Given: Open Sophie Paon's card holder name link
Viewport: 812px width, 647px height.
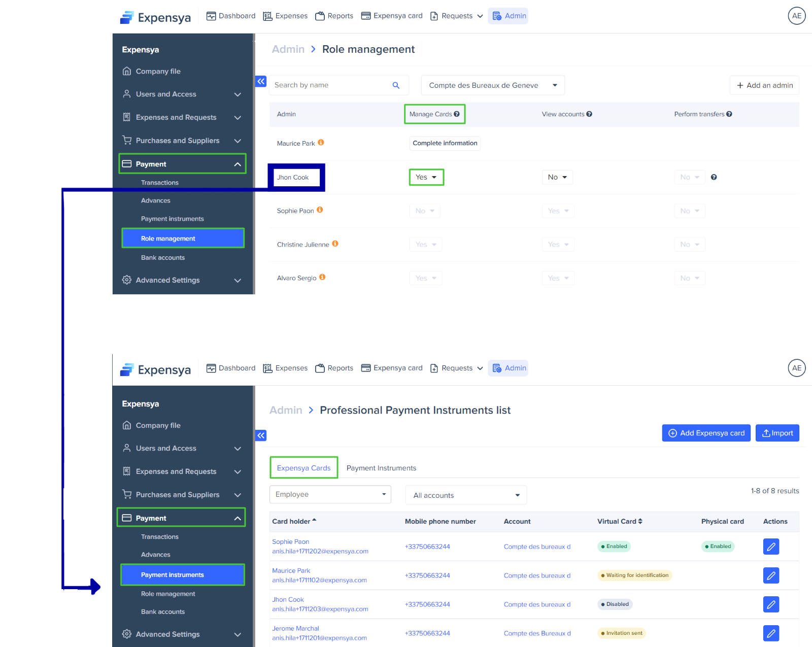Looking at the screenshot, I should [x=291, y=541].
